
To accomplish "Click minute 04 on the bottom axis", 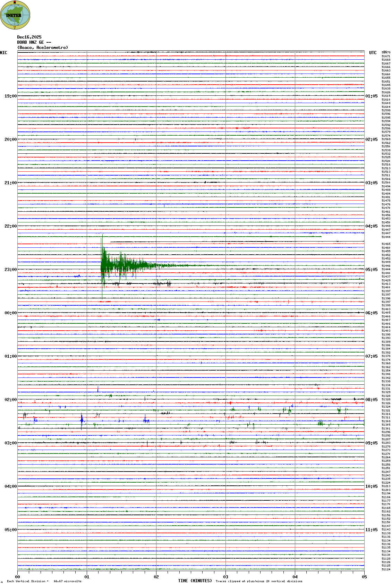I will click(295, 577).
